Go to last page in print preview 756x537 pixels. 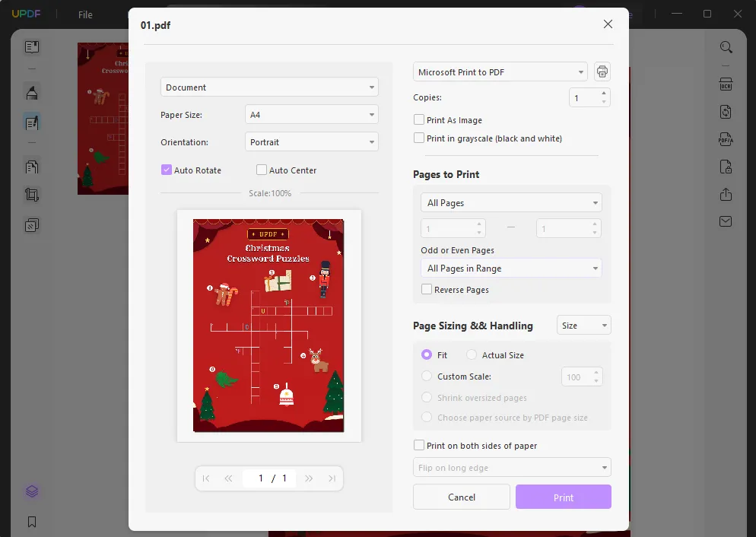pos(332,478)
